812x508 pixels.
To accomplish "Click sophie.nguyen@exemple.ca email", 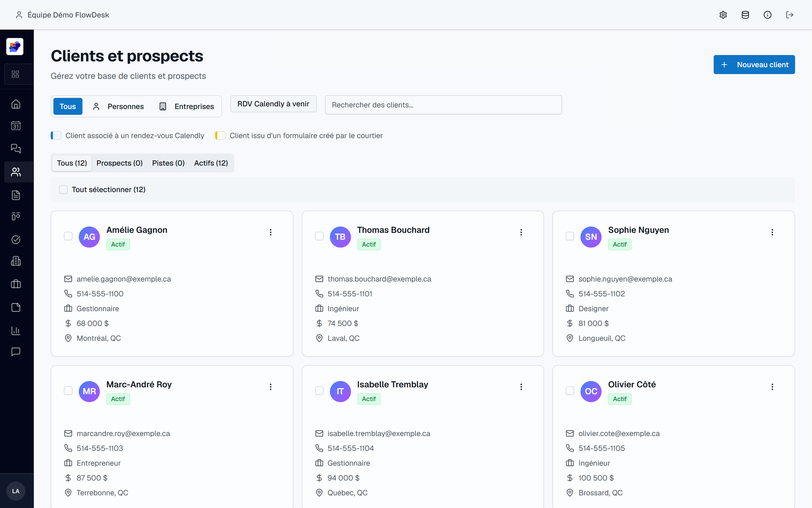I will (625, 279).
